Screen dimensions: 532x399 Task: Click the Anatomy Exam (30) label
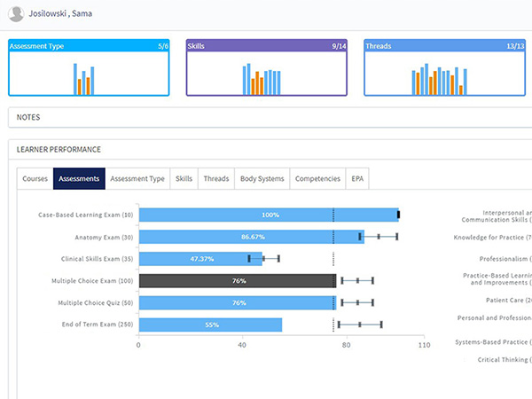[x=104, y=237]
